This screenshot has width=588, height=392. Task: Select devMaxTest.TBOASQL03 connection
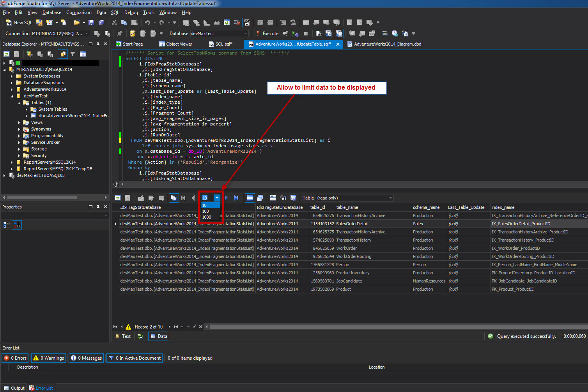pyautogui.click(x=40, y=175)
